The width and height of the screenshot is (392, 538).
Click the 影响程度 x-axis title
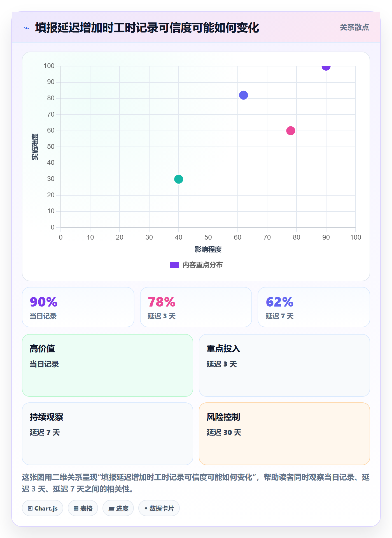pyautogui.click(x=208, y=249)
